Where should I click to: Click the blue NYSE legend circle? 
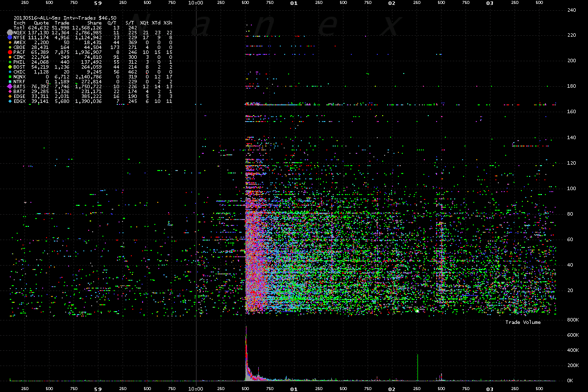pos(10,37)
